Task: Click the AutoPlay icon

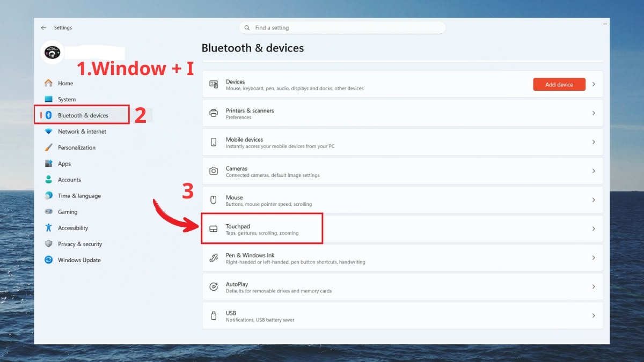Action: click(x=214, y=287)
